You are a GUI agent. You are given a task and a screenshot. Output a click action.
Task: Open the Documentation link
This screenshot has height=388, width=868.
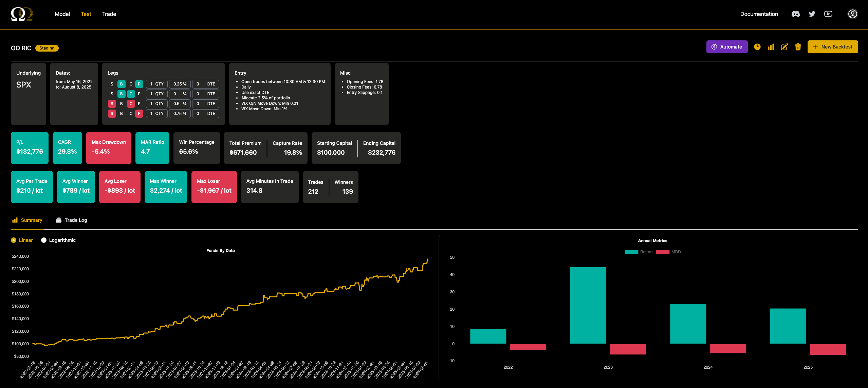pos(759,14)
